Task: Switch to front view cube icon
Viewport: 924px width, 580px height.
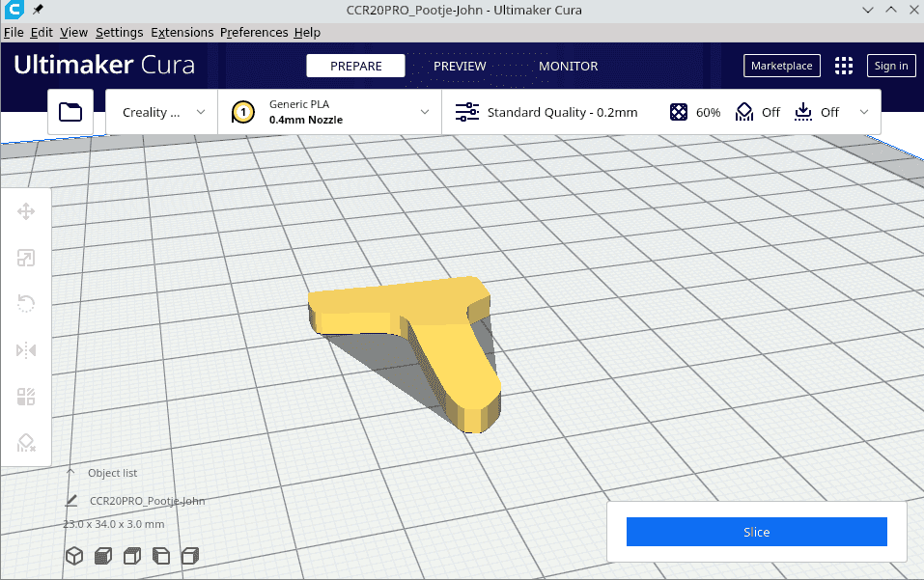Action: (x=103, y=556)
